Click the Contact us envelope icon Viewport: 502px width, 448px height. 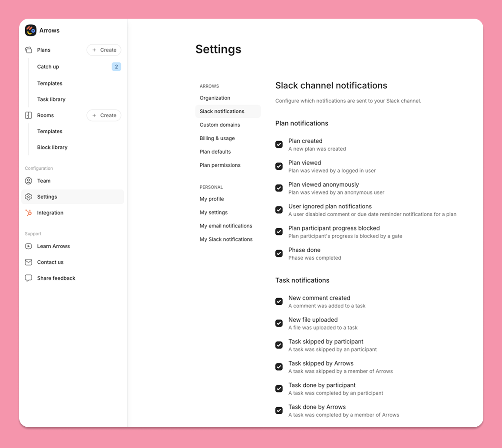tap(29, 262)
